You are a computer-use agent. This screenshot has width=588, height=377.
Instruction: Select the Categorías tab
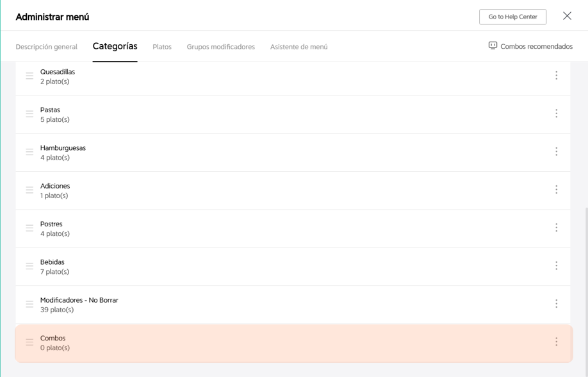point(115,46)
